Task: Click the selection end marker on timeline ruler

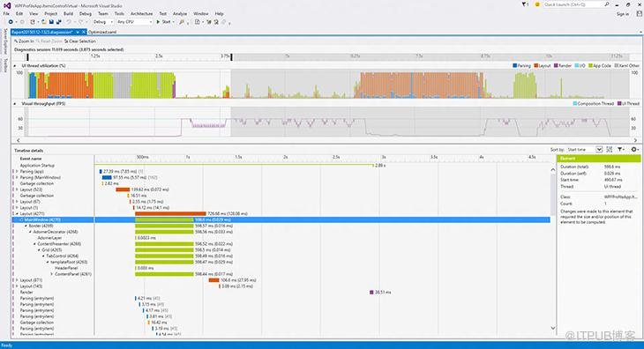Action: coord(231,57)
